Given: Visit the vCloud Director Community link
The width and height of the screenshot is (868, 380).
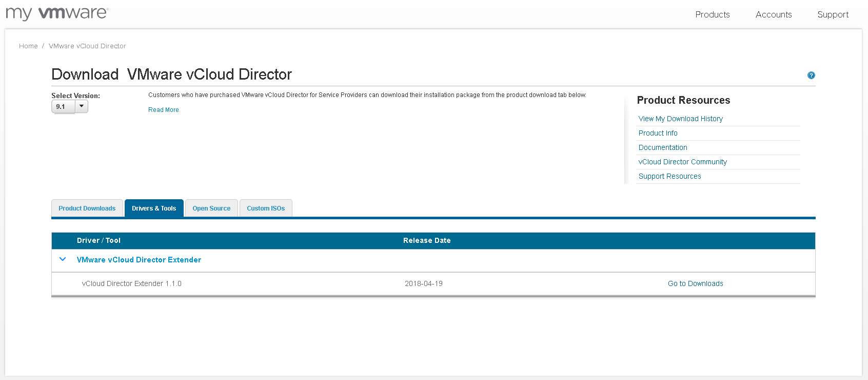Looking at the screenshot, I should [682, 162].
